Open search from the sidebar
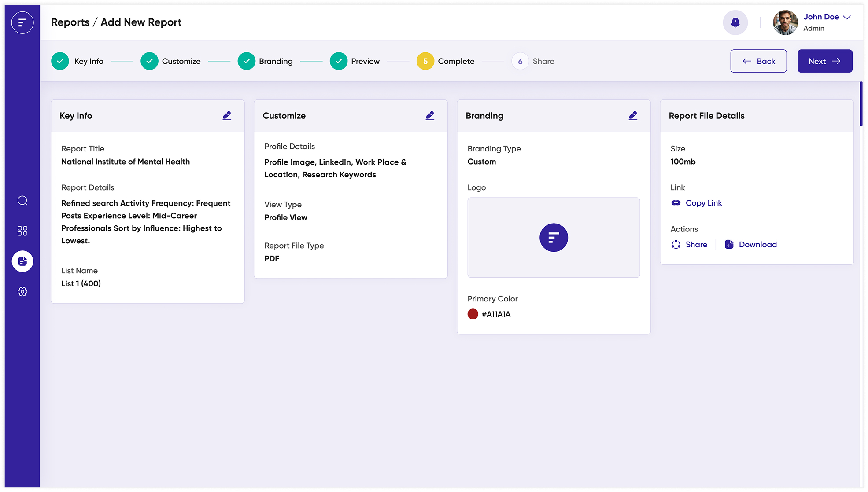This screenshot has width=868, height=492. click(22, 201)
